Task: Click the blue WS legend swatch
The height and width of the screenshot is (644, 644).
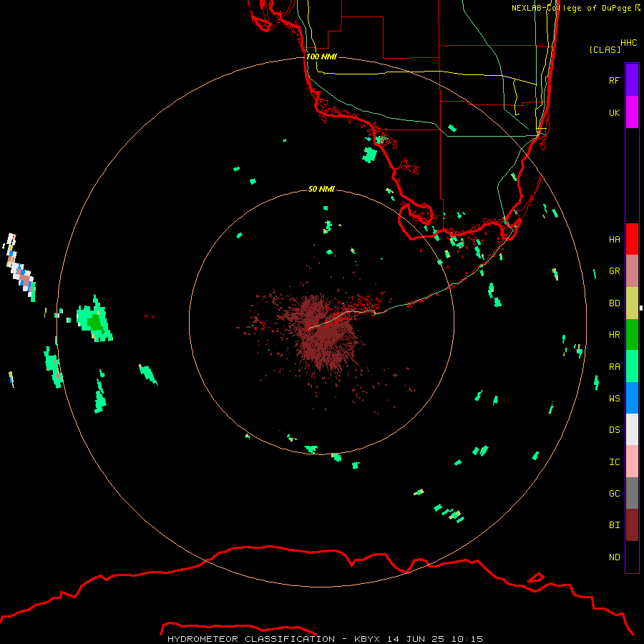Action: pos(632,398)
